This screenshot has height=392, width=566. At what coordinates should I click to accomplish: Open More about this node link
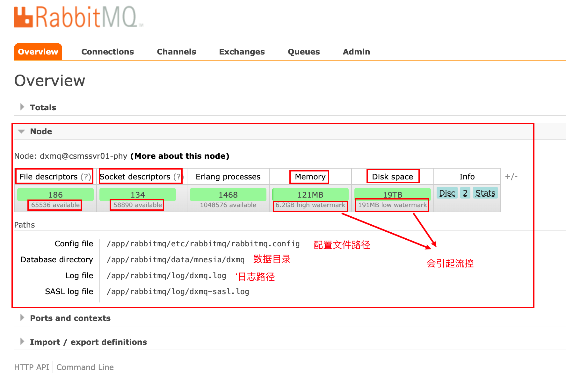tap(180, 156)
